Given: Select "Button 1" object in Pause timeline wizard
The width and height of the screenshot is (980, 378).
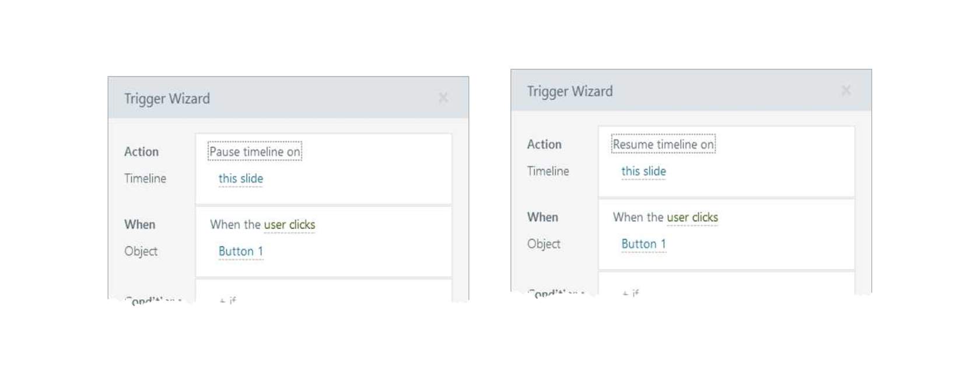Looking at the screenshot, I should pyautogui.click(x=240, y=251).
